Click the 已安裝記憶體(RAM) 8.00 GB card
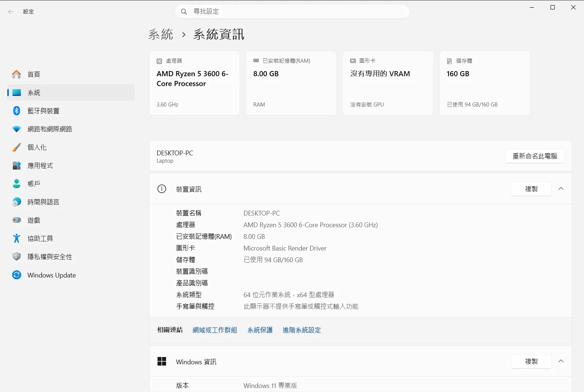The width and height of the screenshot is (584, 392). pos(291,83)
